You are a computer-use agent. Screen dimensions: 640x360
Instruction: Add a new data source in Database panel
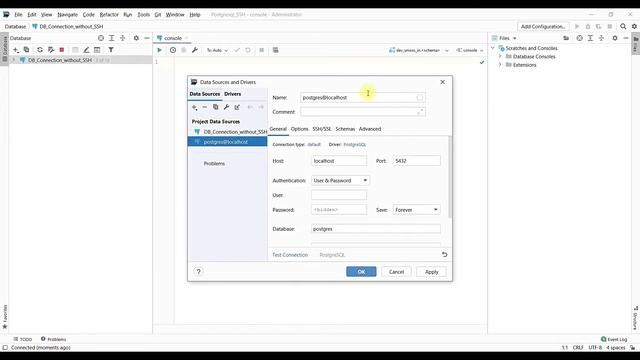(16, 50)
